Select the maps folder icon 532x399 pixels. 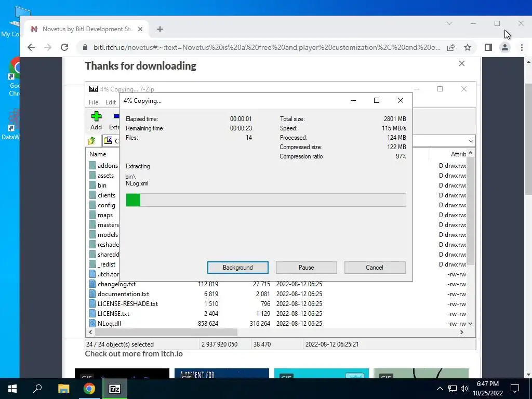pos(92,215)
